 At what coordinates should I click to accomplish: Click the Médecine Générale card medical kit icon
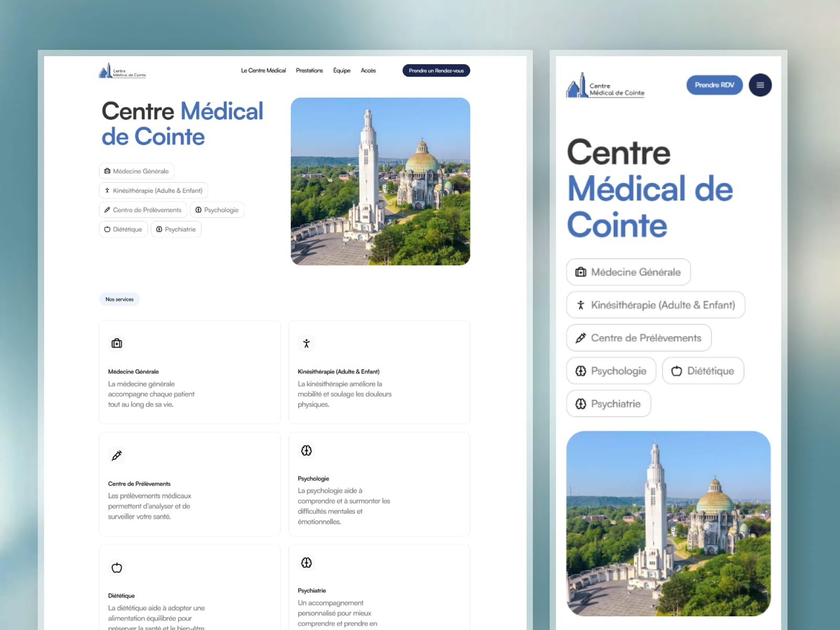click(x=117, y=343)
